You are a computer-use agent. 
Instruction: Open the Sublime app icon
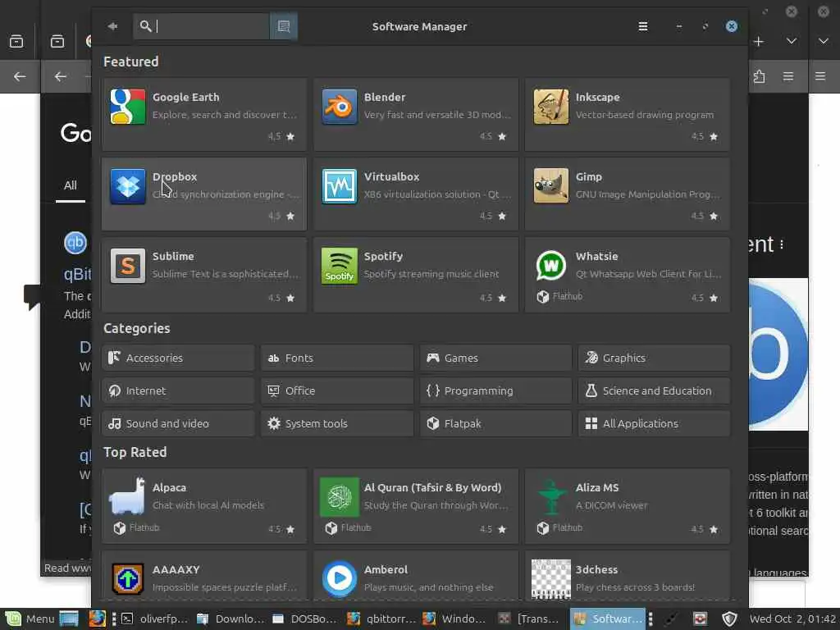pyautogui.click(x=127, y=266)
